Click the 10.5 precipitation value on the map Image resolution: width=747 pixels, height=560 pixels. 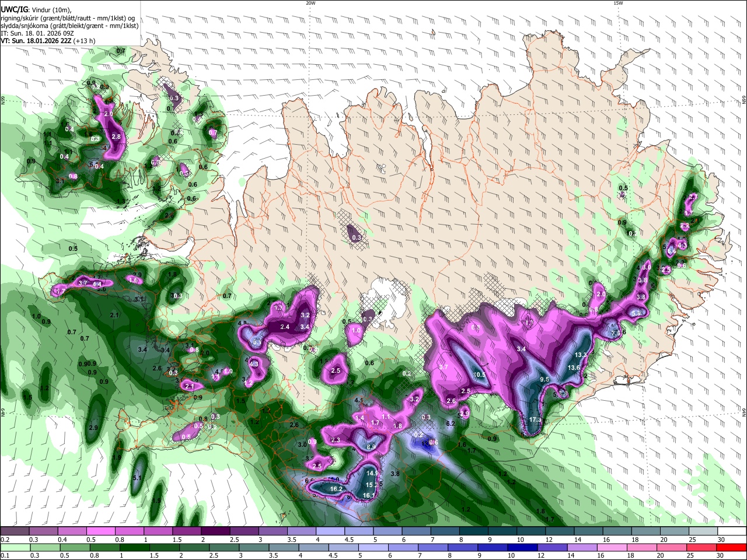point(479,374)
